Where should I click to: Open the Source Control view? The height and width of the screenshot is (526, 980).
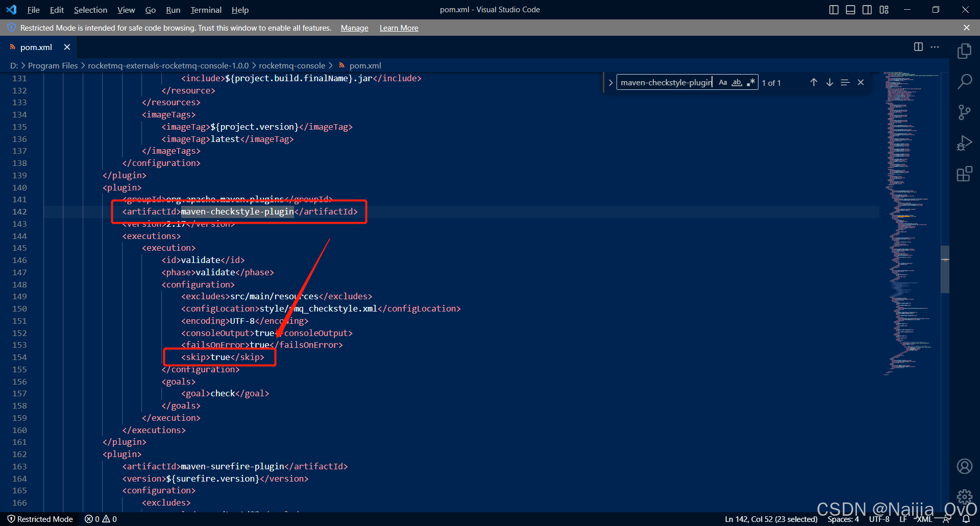point(964,112)
